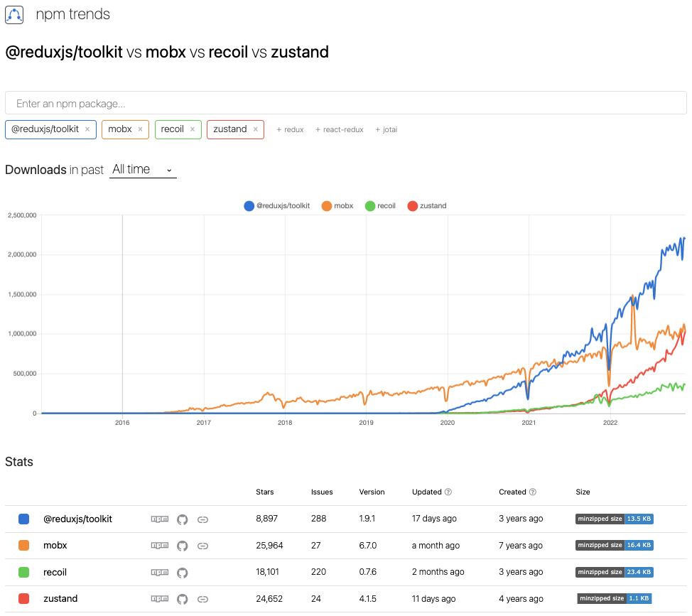Focus the 'Enter an npm package' search field
Screen dimensions: 692x616
pyautogui.click(x=345, y=103)
